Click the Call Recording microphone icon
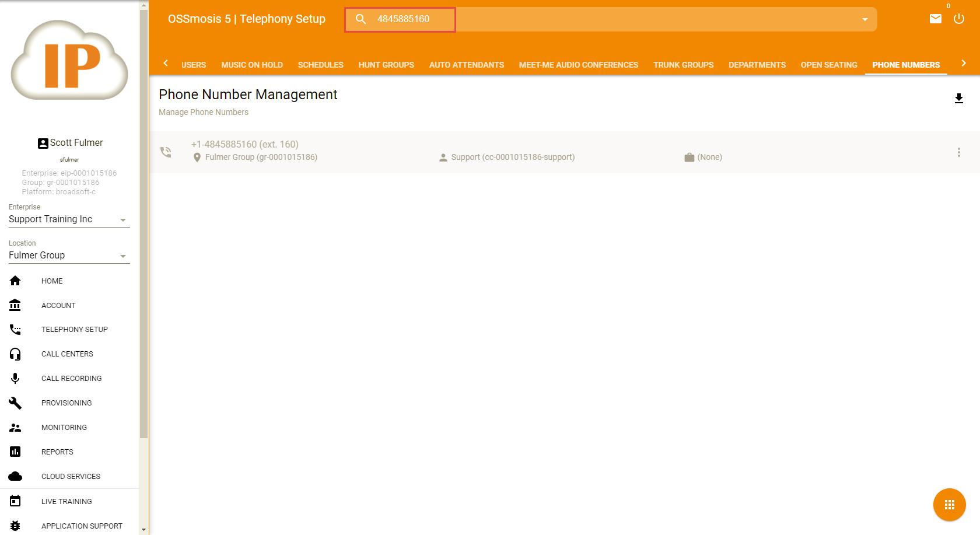This screenshot has height=535, width=980. [x=15, y=379]
